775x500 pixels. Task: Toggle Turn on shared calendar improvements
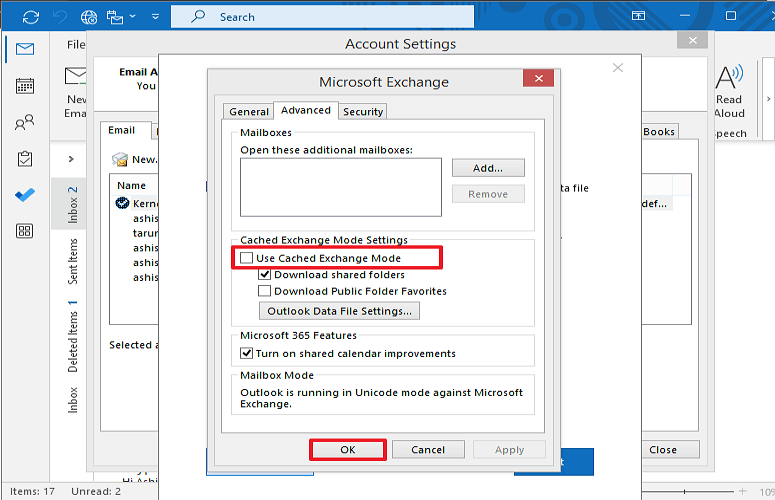(246, 353)
